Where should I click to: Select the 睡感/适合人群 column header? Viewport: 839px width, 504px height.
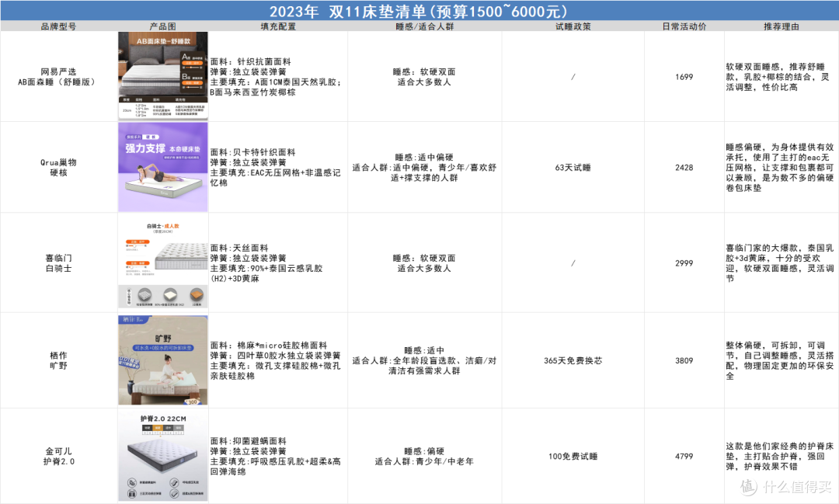coord(425,26)
